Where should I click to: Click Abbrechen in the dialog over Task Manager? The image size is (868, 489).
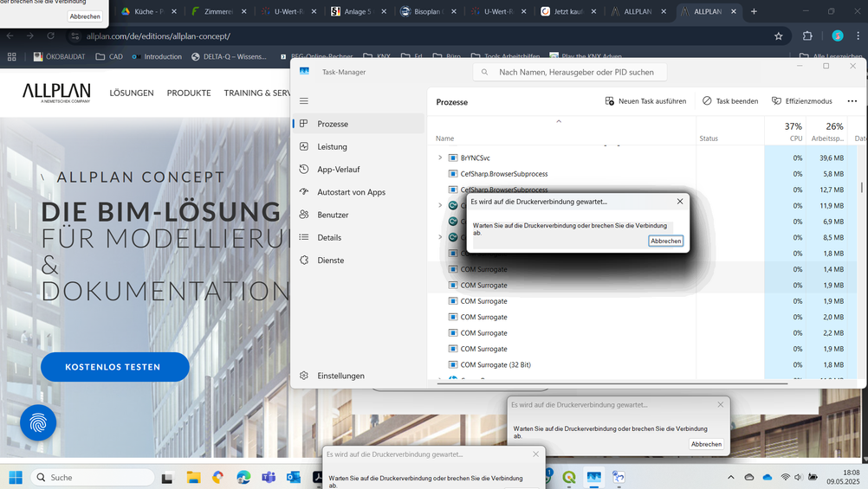click(665, 241)
